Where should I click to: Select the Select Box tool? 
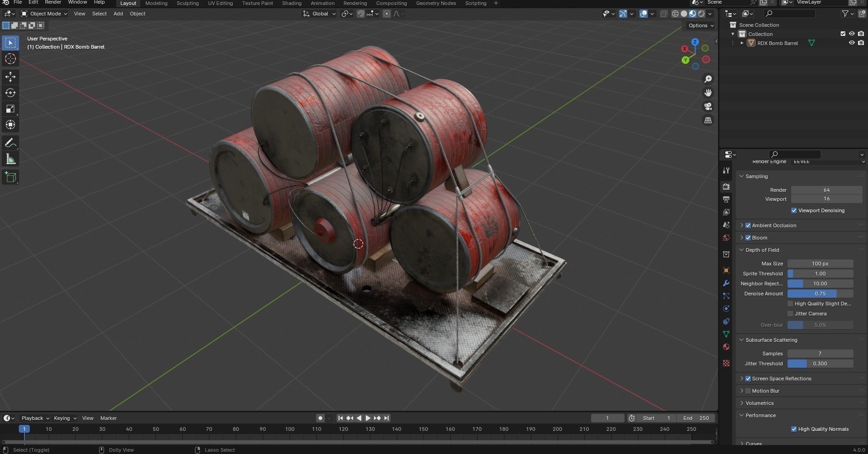10,43
